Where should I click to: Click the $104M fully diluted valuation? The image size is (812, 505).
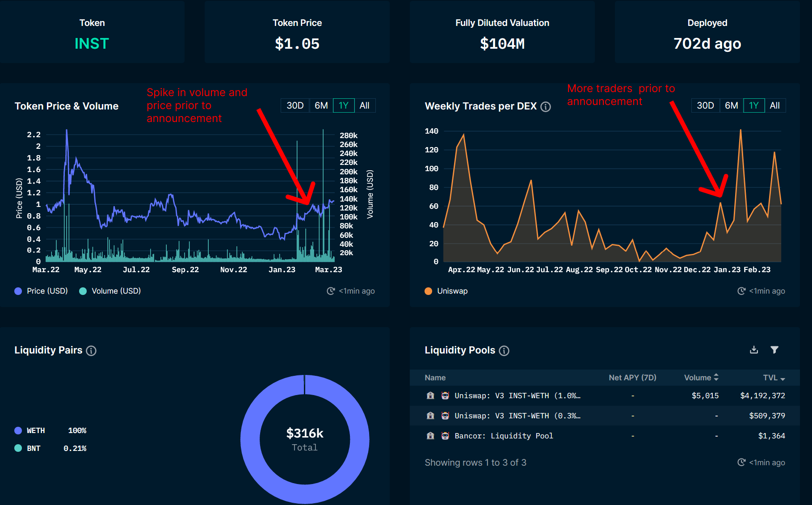502,44
